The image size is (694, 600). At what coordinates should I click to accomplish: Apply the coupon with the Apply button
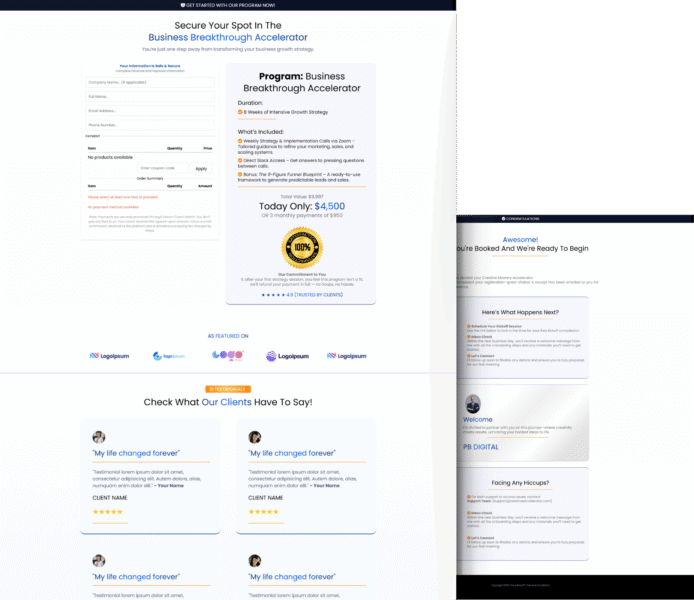[201, 169]
